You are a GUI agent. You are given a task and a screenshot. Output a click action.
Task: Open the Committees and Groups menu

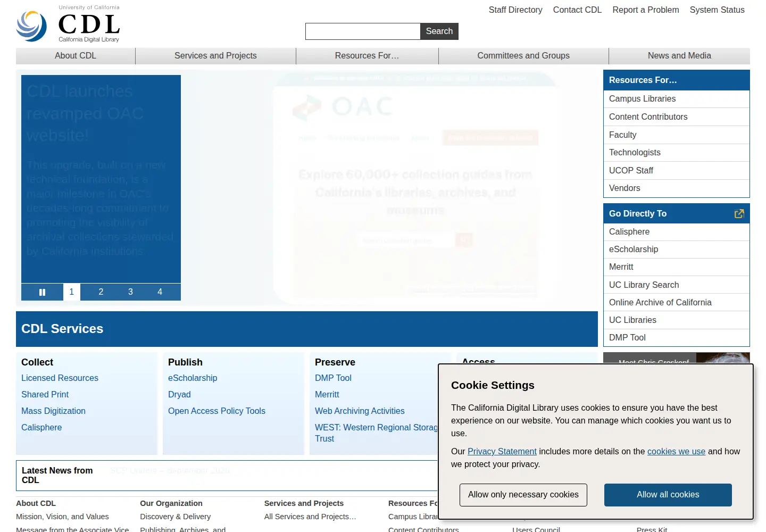point(523,56)
